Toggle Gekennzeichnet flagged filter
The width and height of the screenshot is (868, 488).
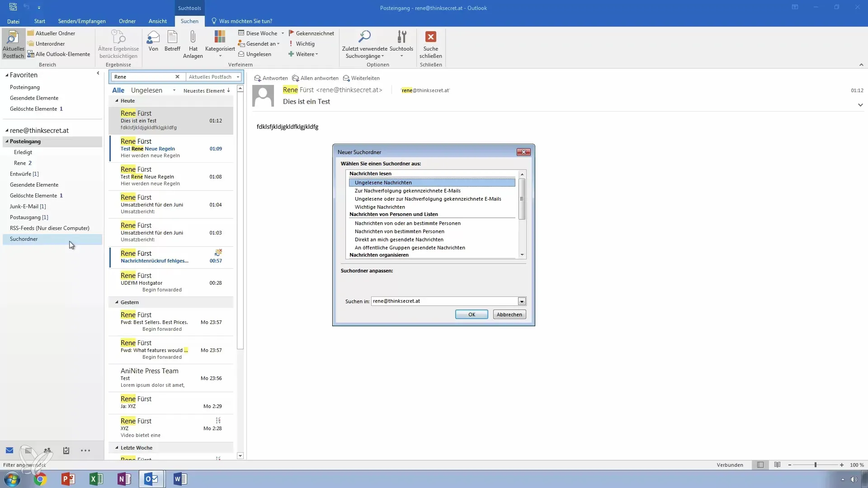[x=311, y=33]
